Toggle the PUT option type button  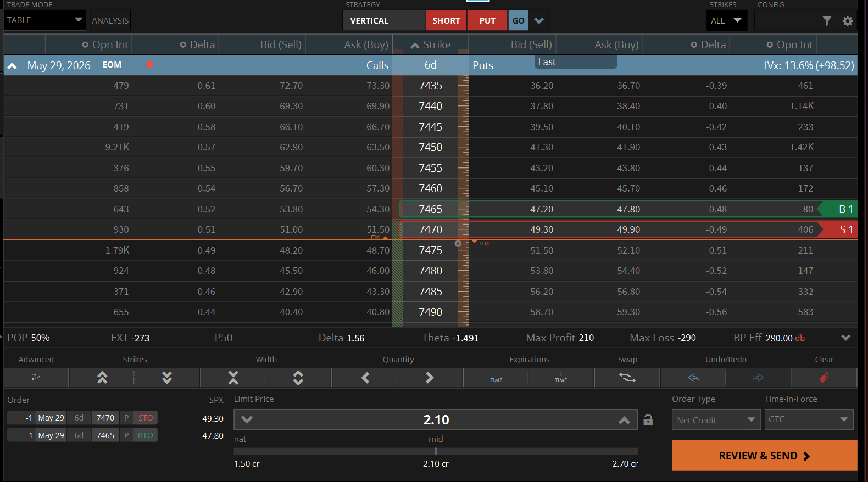[x=487, y=21]
